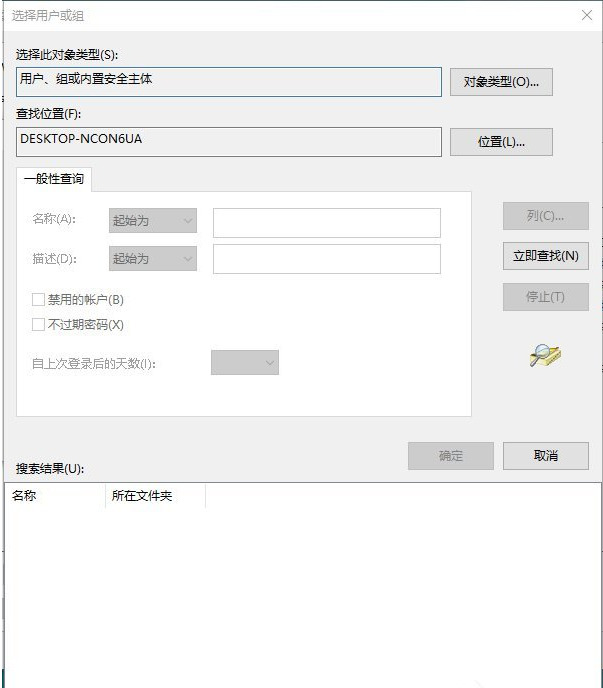This screenshot has height=688, width=603.
Task: Close the 选择用户或组 dialog
Action: click(x=586, y=16)
